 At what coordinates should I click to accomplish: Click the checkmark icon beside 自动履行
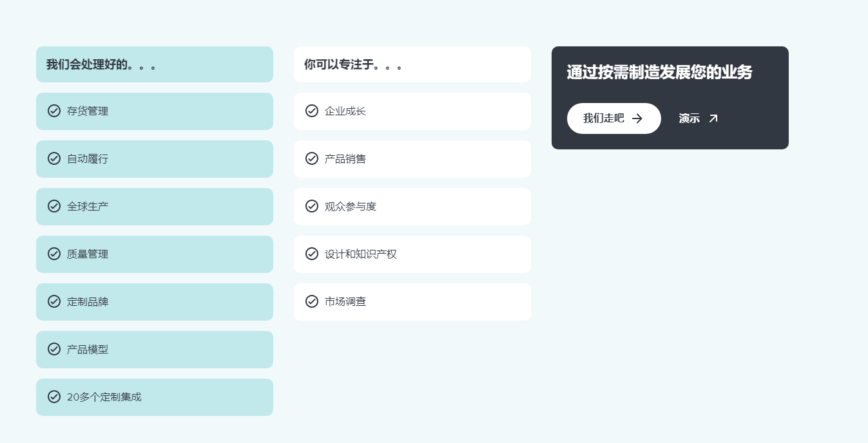[x=54, y=158]
